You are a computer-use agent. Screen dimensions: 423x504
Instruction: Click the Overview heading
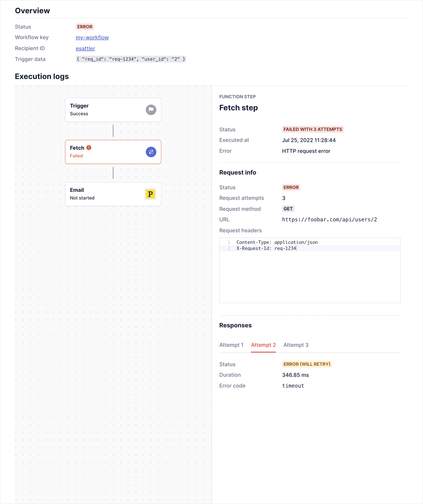pos(32,11)
